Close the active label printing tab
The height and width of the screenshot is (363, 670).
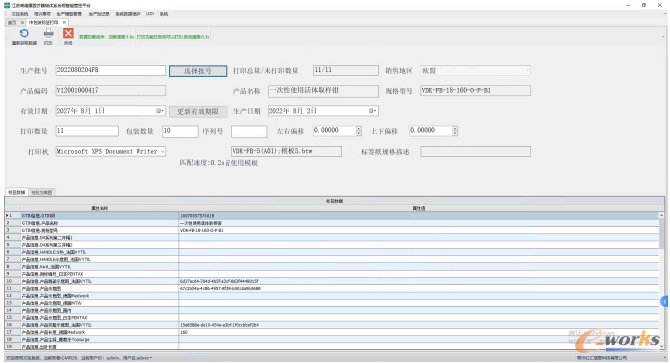pos(64,23)
